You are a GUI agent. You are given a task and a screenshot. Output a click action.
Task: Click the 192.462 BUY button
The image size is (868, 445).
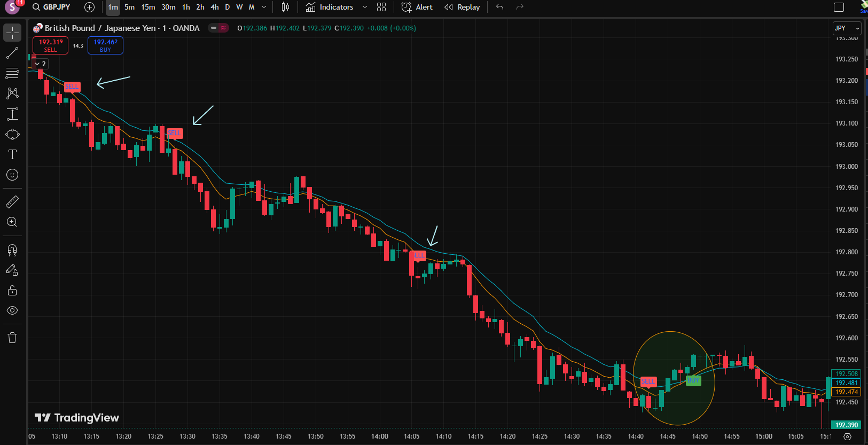click(105, 45)
